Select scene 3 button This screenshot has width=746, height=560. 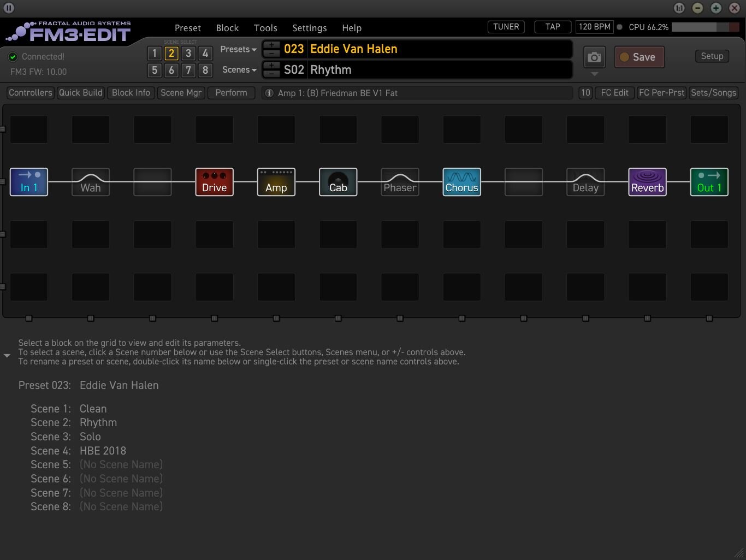tap(188, 53)
